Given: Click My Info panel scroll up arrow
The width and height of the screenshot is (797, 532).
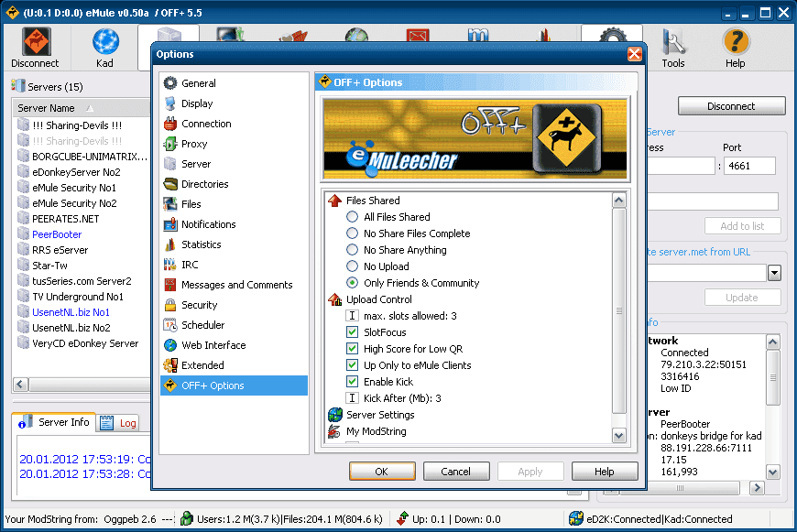Looking at the screenshot, I should pos(772,342).
